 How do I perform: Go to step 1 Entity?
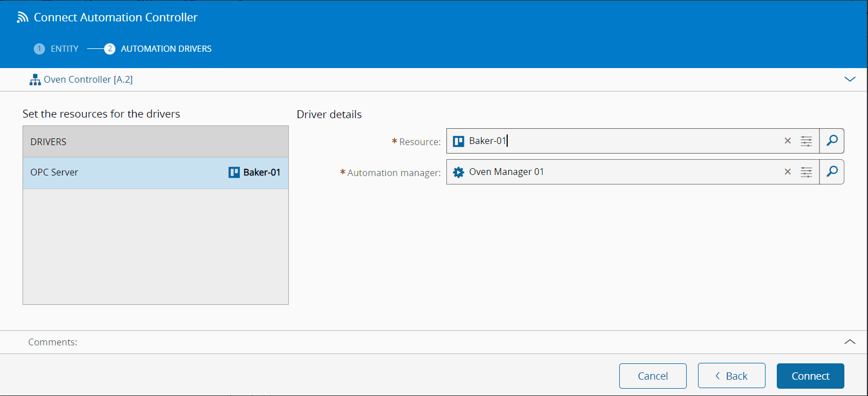click(56, 49)
